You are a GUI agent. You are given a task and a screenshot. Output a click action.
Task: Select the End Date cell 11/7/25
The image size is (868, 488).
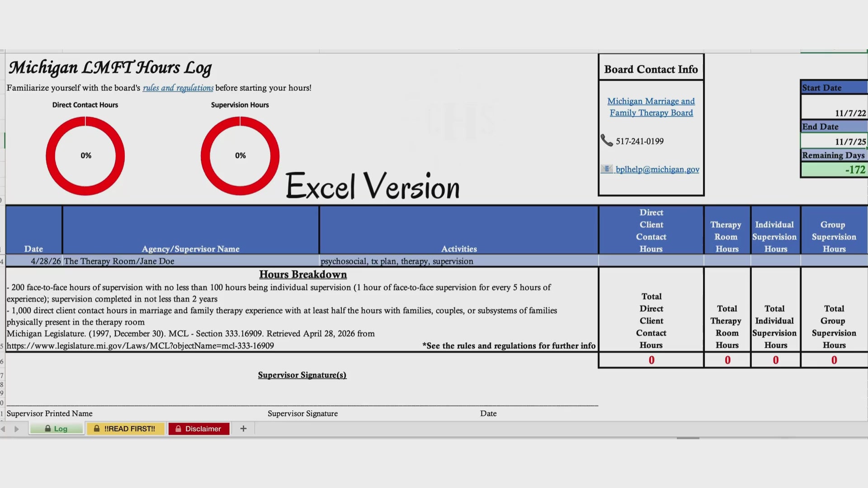(834, 141)
